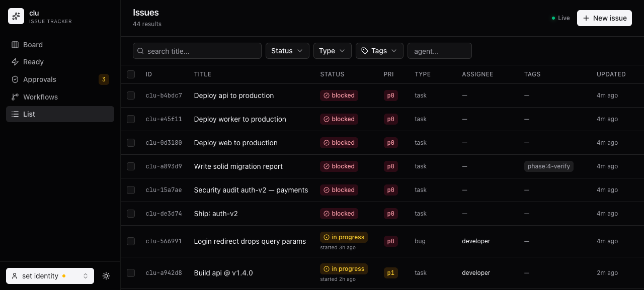This screenshot has width=644, height=290.
Task: Open issue Build api @ v1.4.0
Action: click(x=223, y=273)
